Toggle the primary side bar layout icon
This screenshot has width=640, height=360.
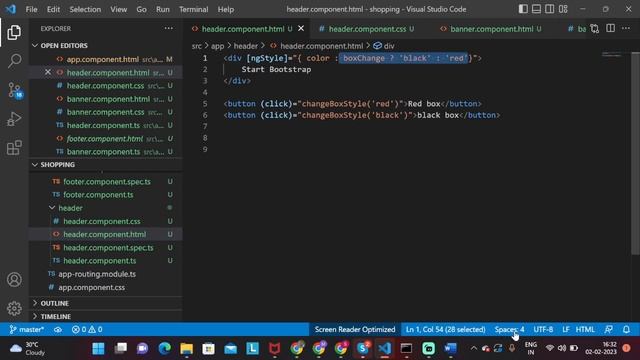click(x=523, y=9)
